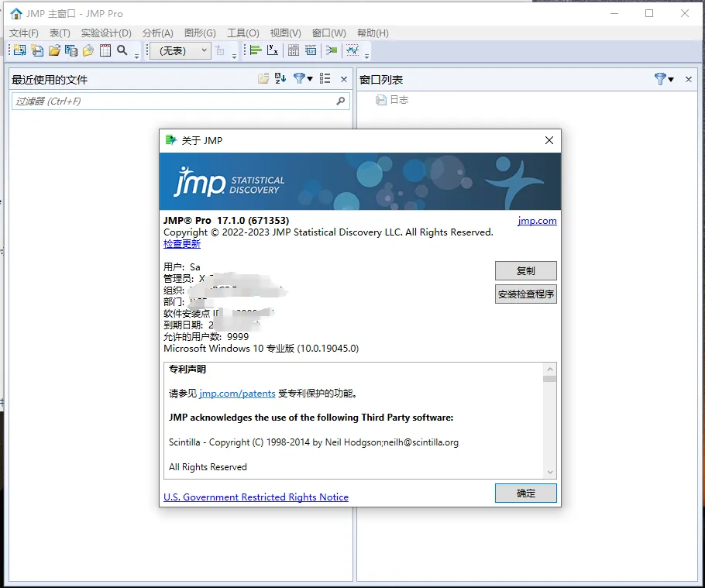
Task: Open the 帮助(H) menu
Action: point(373,33)
